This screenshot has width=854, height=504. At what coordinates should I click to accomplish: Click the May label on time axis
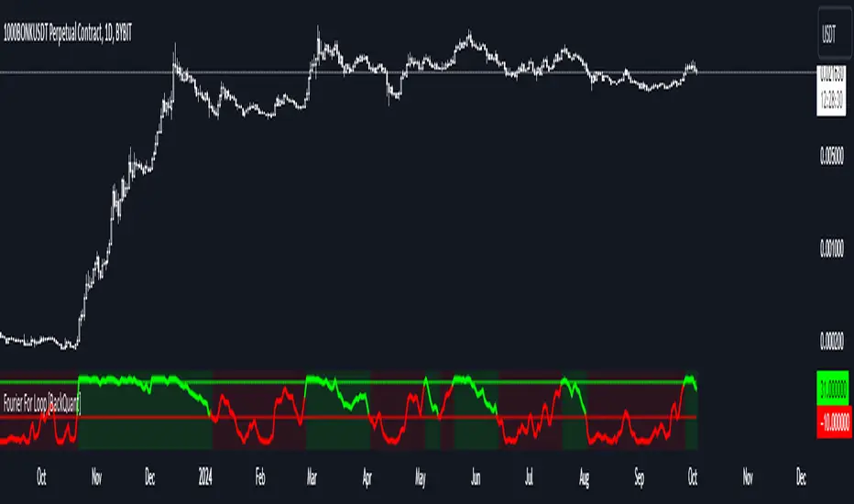[x=420, y=477]
